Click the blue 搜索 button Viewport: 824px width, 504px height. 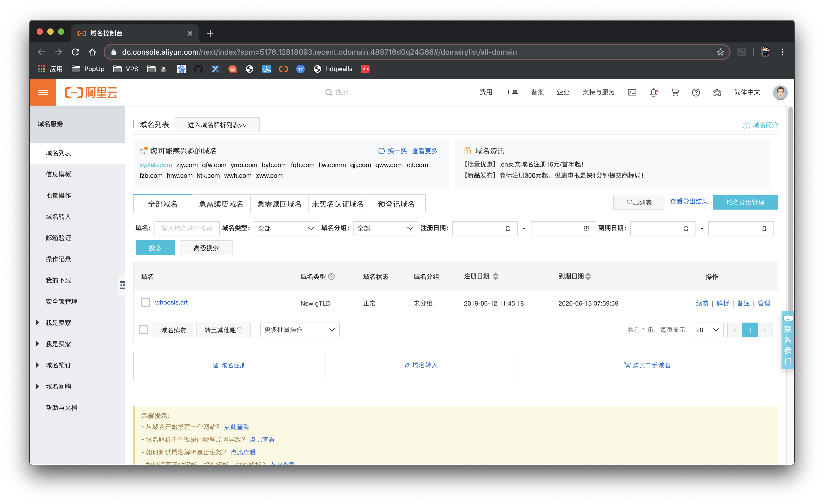click(x=155, y=248)
